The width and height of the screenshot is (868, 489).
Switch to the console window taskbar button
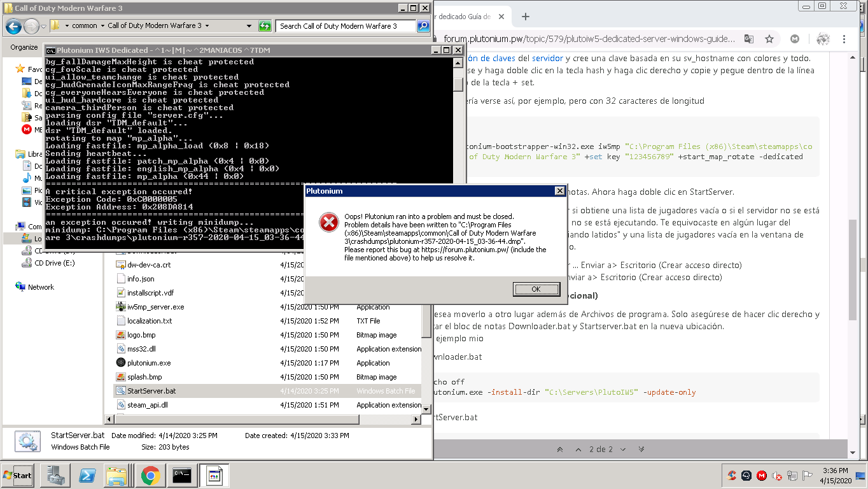[182, 475]
